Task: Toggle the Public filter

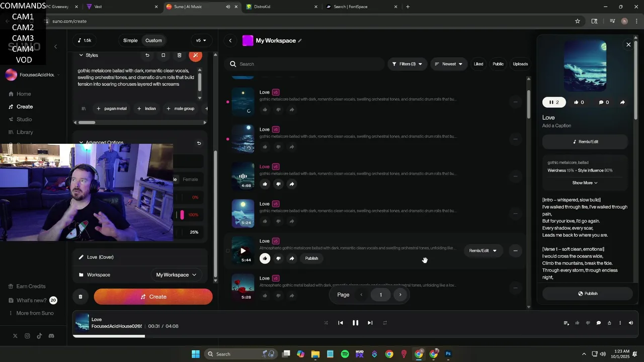Action: (498, 64)
